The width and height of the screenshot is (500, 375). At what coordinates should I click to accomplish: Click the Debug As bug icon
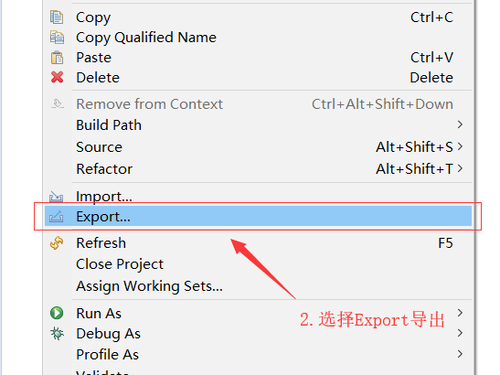pos(57,333)
